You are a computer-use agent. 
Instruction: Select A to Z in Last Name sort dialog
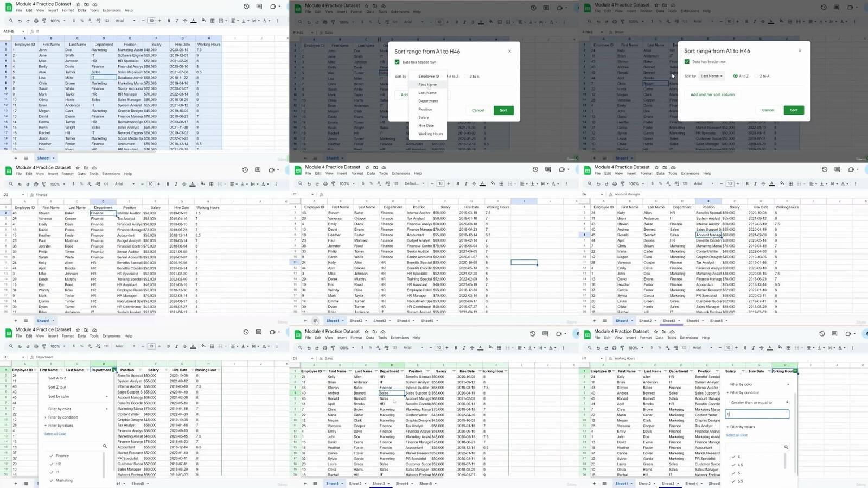pyautogui.click(x=735, y=76)
